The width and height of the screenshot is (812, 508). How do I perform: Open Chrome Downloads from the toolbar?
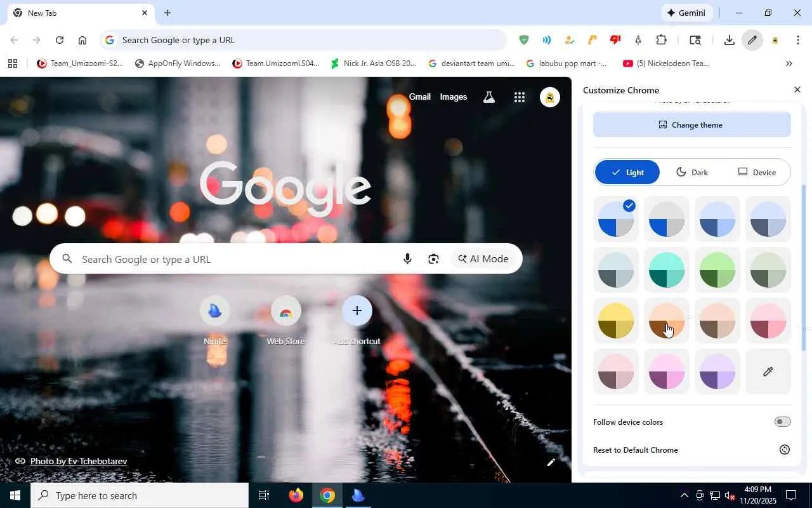(x=730, y=40)
